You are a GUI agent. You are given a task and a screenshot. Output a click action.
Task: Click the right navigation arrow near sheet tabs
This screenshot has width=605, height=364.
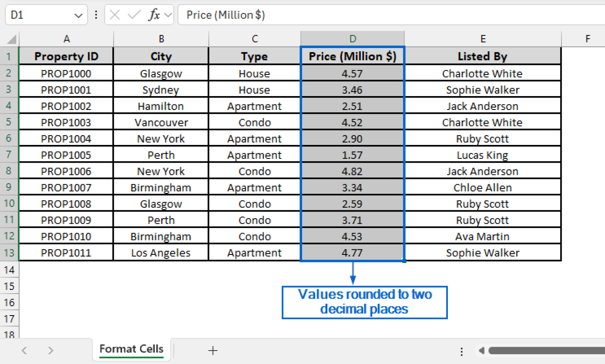[50, 350]
